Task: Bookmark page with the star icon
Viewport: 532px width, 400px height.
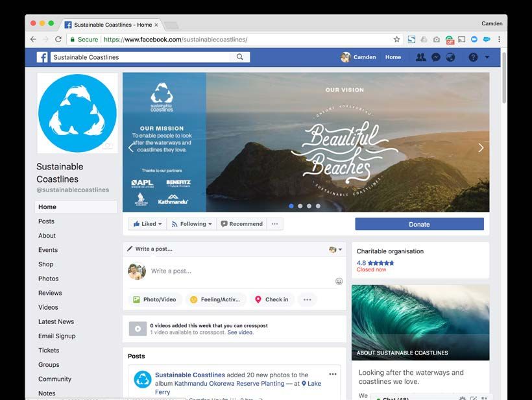Action: pos(396,40)
